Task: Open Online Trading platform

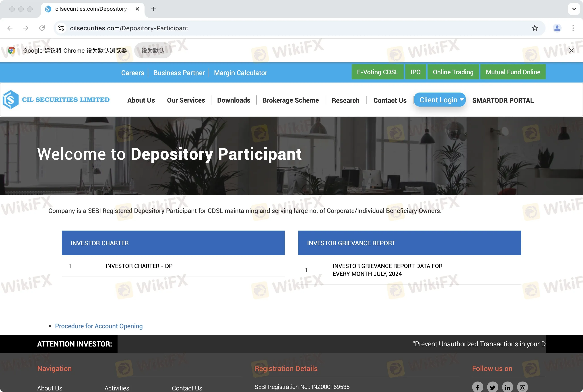Action: coord(453,72)
